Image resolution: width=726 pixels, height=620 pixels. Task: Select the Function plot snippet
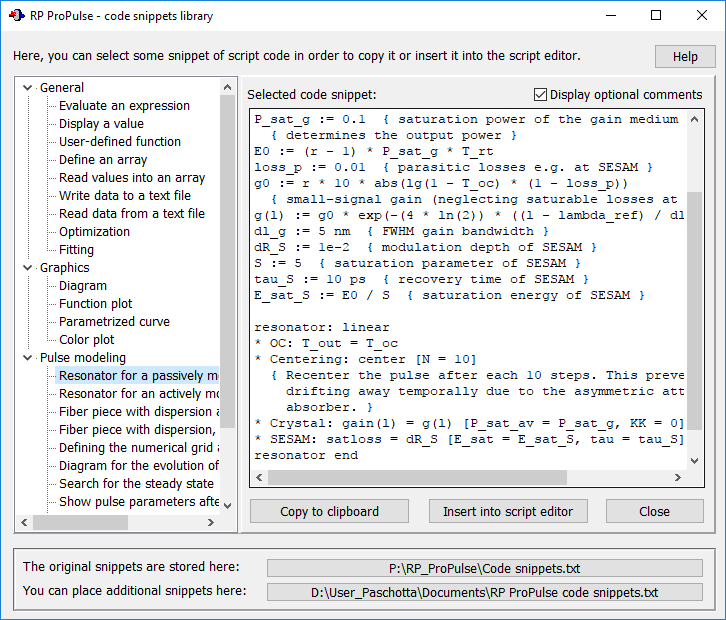(x=95, y=304)
